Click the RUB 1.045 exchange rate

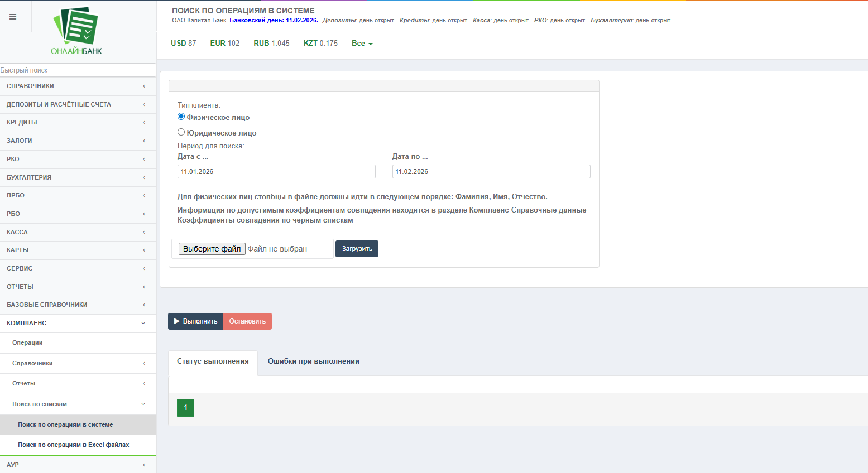272,44
